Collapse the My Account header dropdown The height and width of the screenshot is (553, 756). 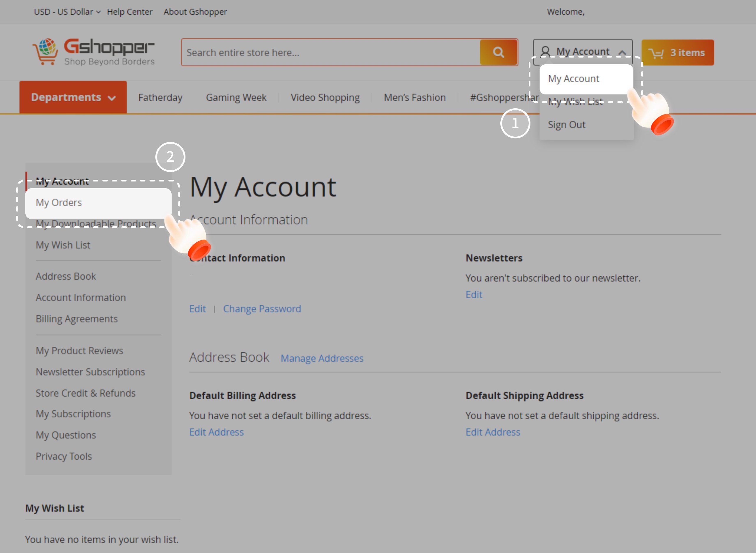point(622,52)
